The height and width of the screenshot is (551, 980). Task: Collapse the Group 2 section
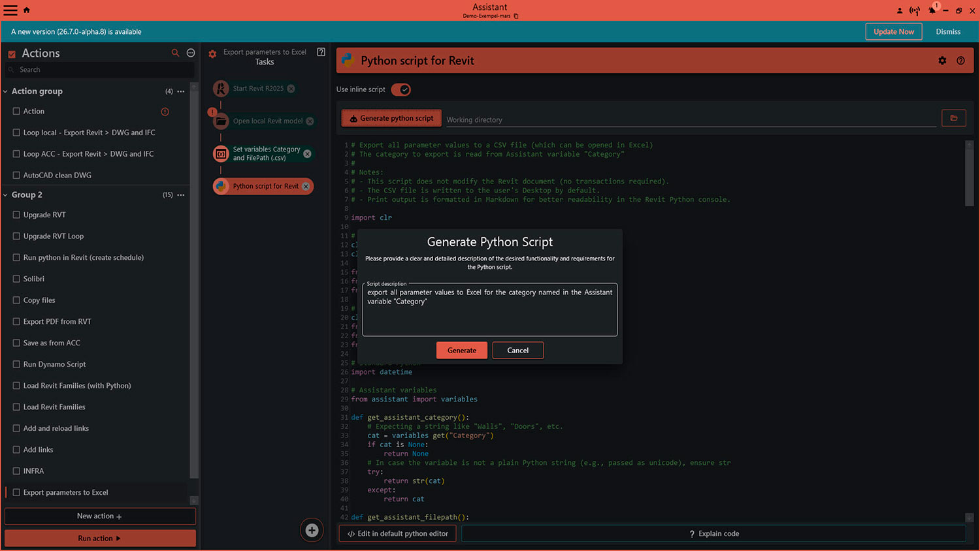tap(6, 195)
